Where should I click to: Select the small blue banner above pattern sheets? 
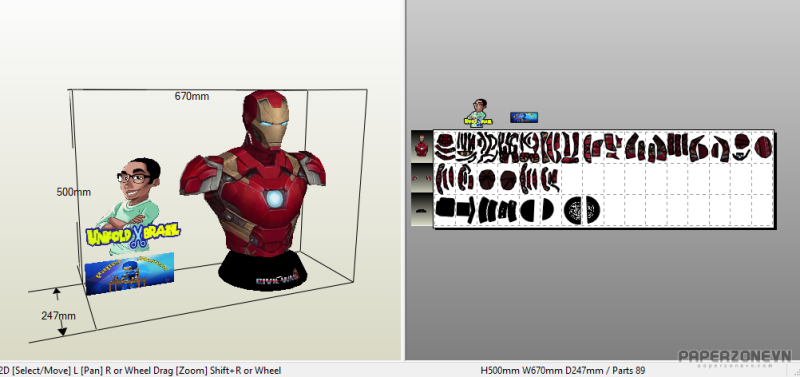[x=524, y=117]
